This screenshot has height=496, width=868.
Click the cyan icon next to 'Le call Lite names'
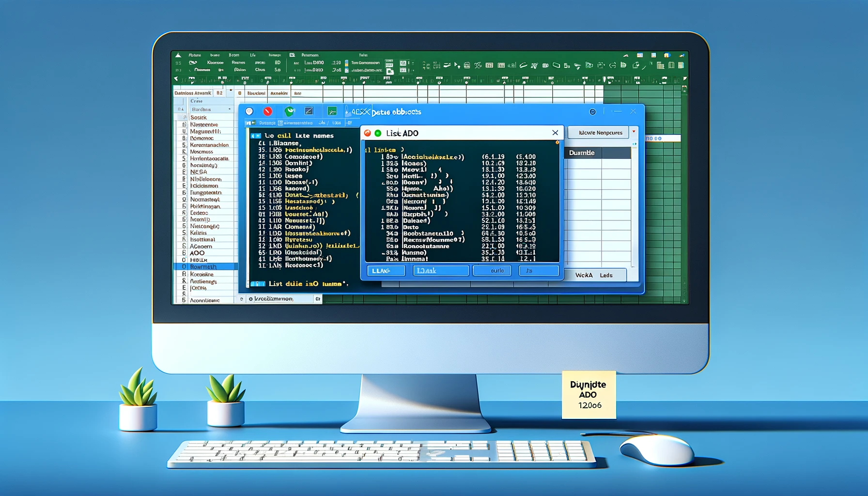256,136
